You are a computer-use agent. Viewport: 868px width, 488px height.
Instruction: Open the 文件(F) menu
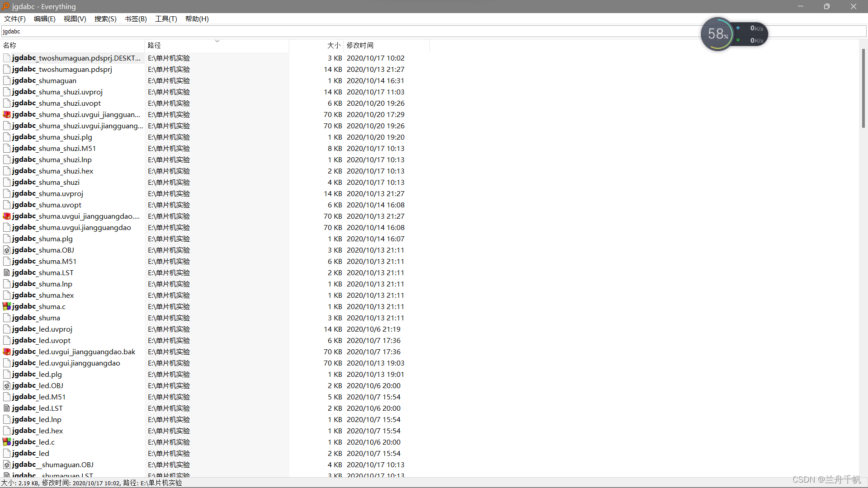point(15,19)
